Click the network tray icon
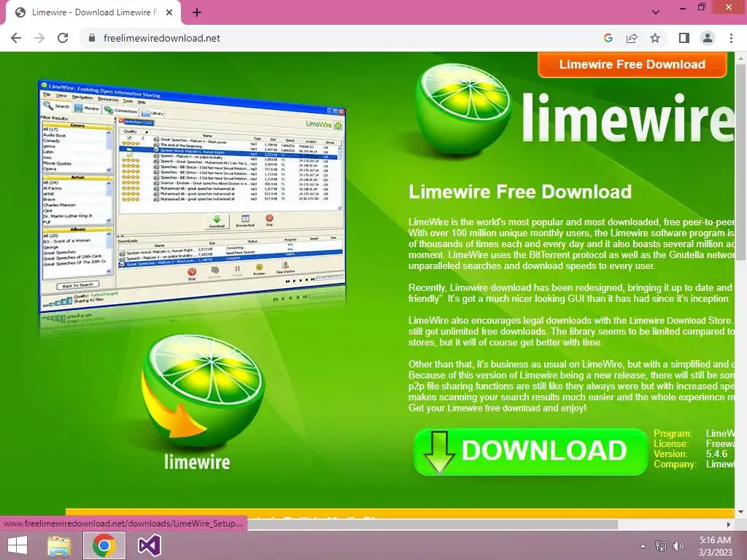The width and height of the screenshot is (747, 560). coord(661,546)
